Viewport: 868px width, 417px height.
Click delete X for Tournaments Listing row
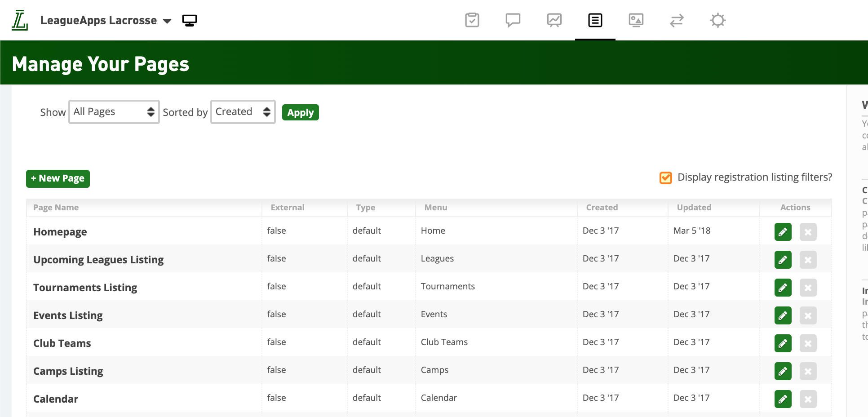(808, 288)
